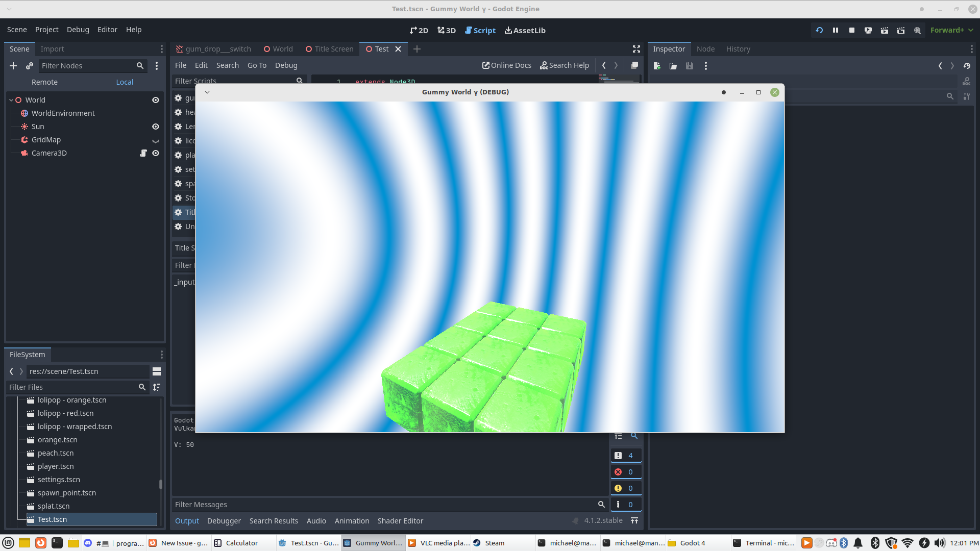Viewport: 980px width, 551px height.
Task: Restart the running project
Action: coord(819,30)
